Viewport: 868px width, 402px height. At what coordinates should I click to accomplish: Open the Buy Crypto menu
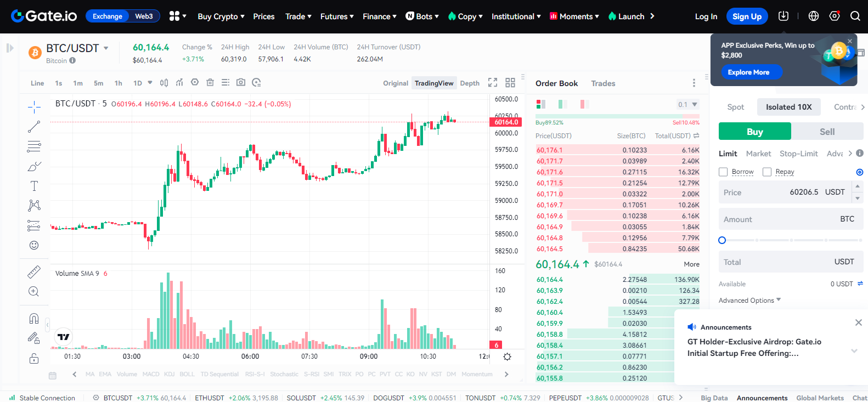221,16
